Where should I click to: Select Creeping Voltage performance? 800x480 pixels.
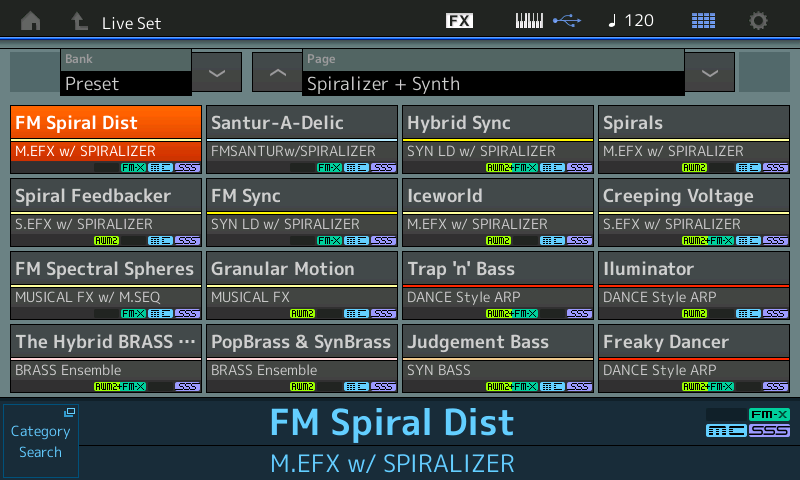coord(694,213)
